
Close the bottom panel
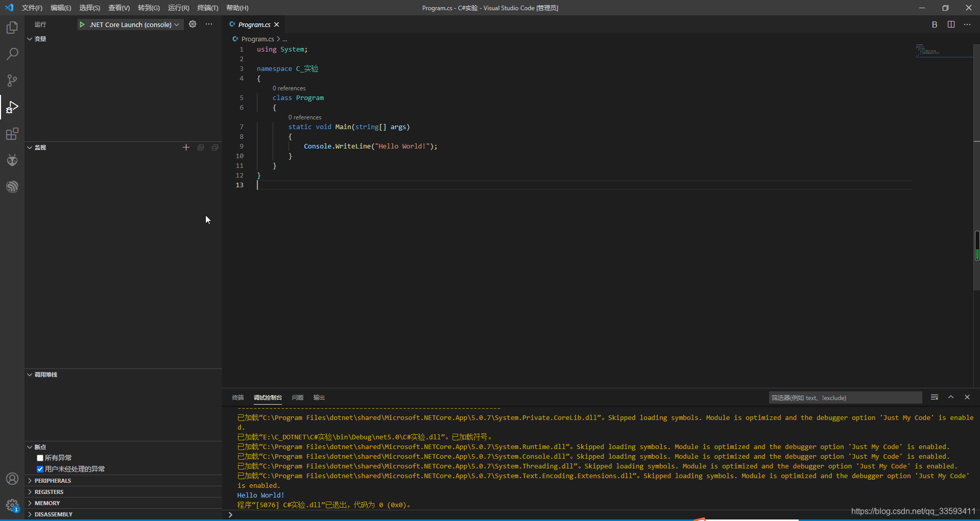point(967,397)
